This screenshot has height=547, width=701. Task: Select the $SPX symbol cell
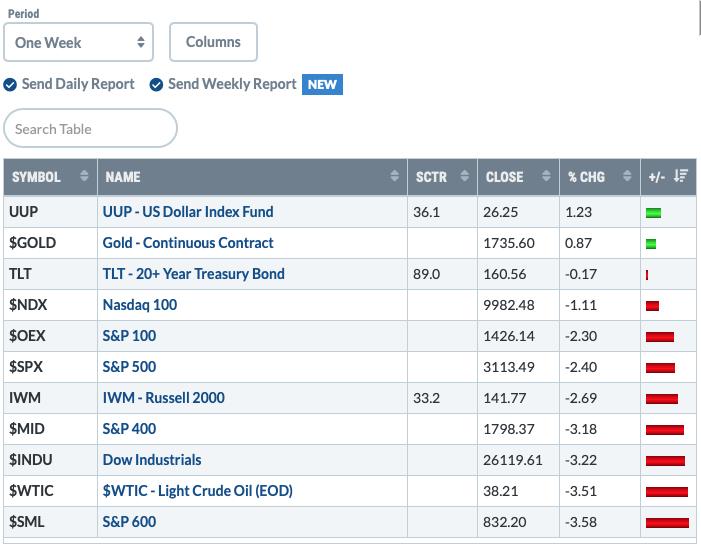pos(51,367)
